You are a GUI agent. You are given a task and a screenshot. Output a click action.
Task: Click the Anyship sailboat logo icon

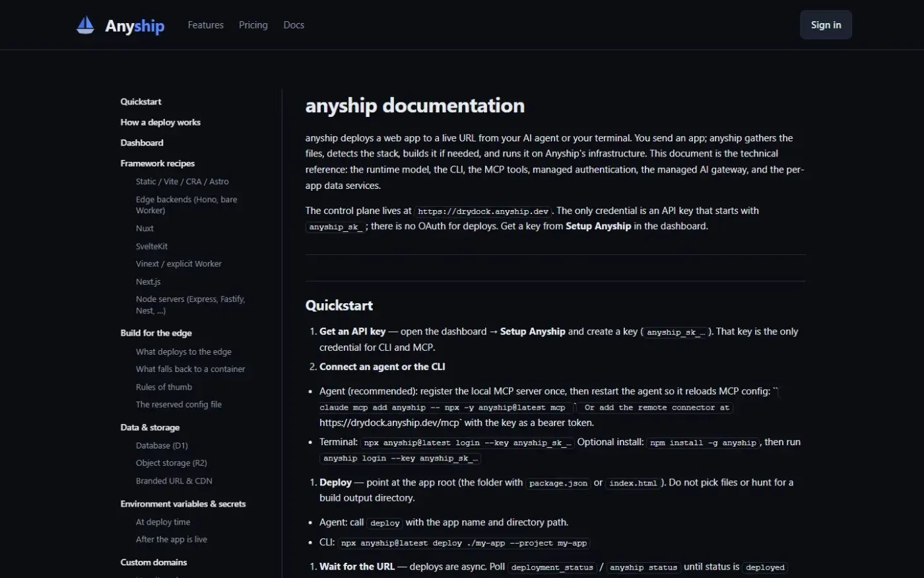pos(85,25)
